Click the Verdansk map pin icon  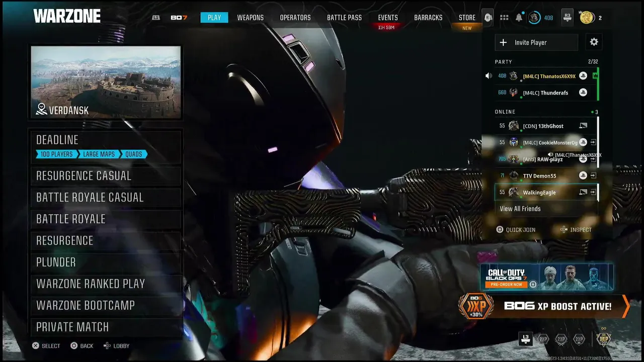click(42, 109)
